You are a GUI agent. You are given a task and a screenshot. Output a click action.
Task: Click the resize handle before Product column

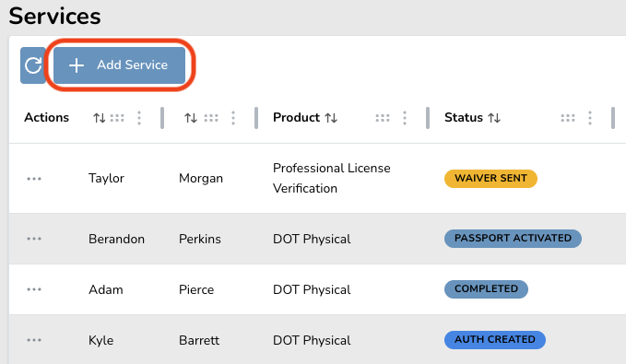[x=256, y=118]
